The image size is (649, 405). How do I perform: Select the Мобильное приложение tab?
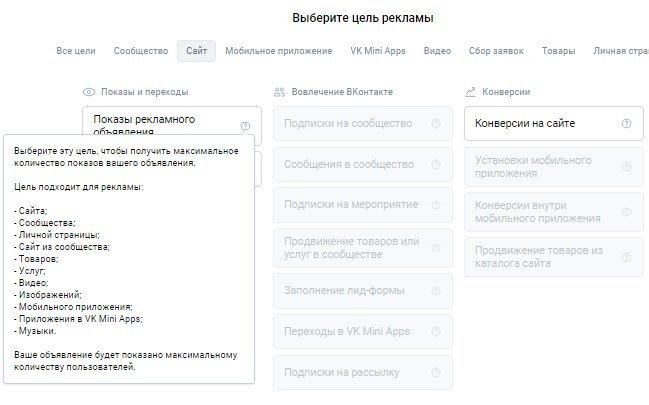pos(278,51)
